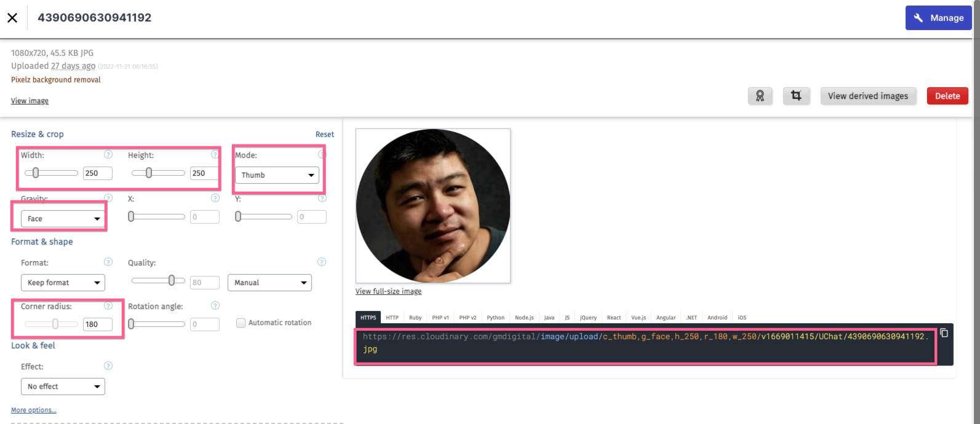Open help icon next to Mode
This screenshot has height=424, width=980.
coord(322,155)
